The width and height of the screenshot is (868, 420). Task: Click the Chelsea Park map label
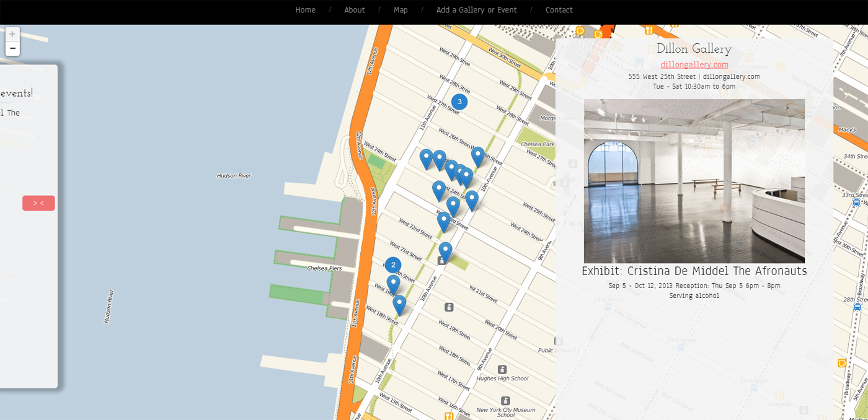coord(538,144)
